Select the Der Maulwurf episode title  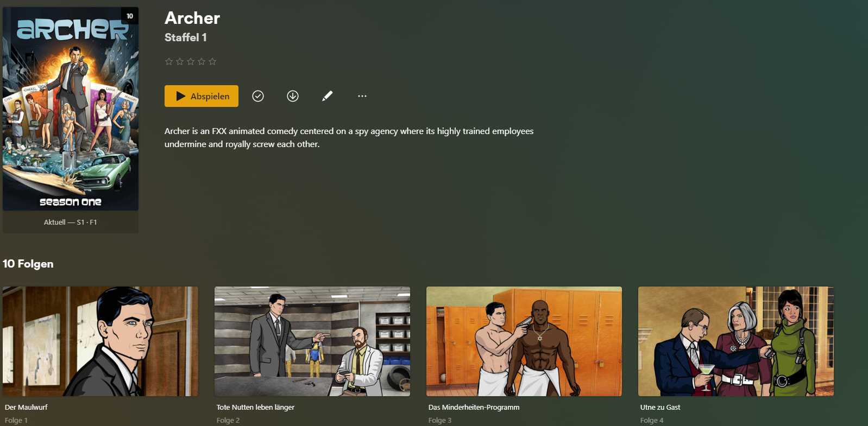(x=26, y=407)
